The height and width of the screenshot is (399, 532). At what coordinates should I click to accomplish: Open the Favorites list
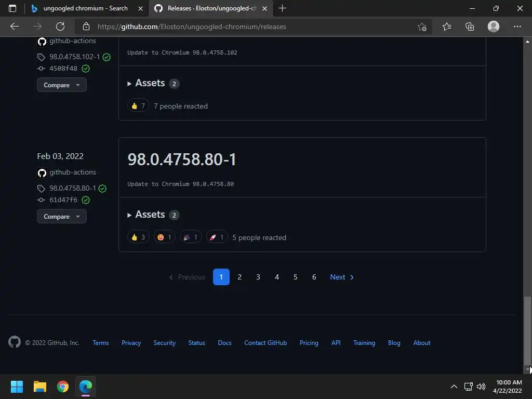pos(447,26)
